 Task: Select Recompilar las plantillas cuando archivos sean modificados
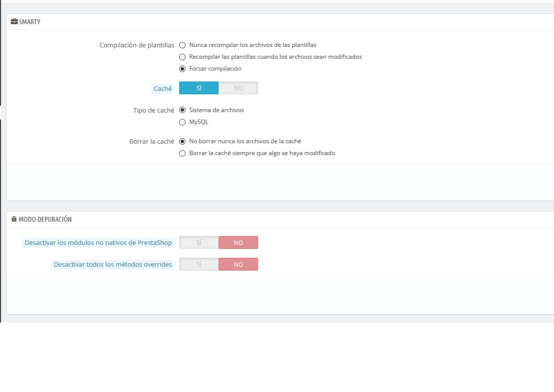point(182,57)
